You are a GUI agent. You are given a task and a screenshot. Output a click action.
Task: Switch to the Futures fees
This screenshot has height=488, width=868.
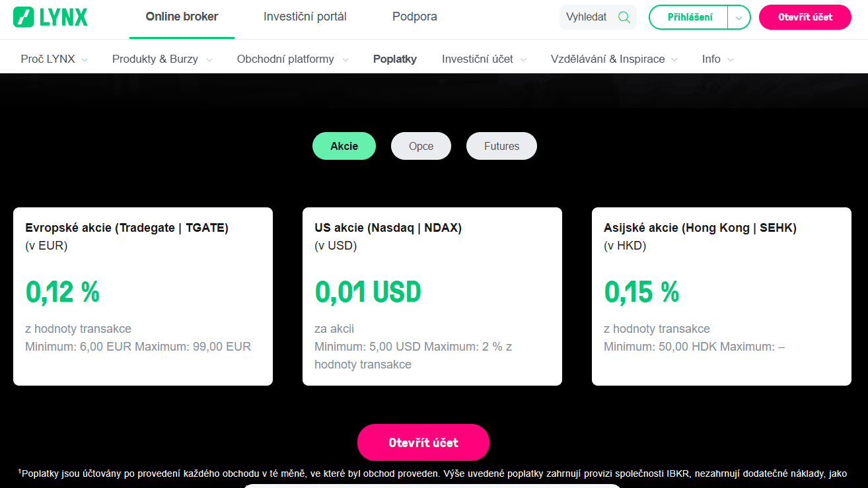501,147
